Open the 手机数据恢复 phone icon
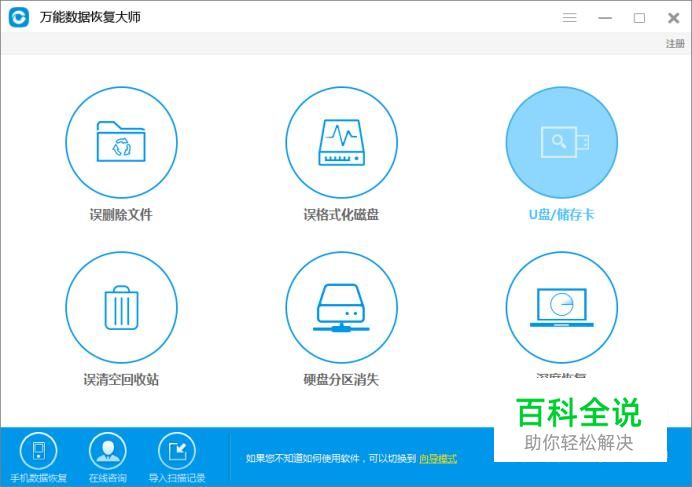 pos(38,451)
